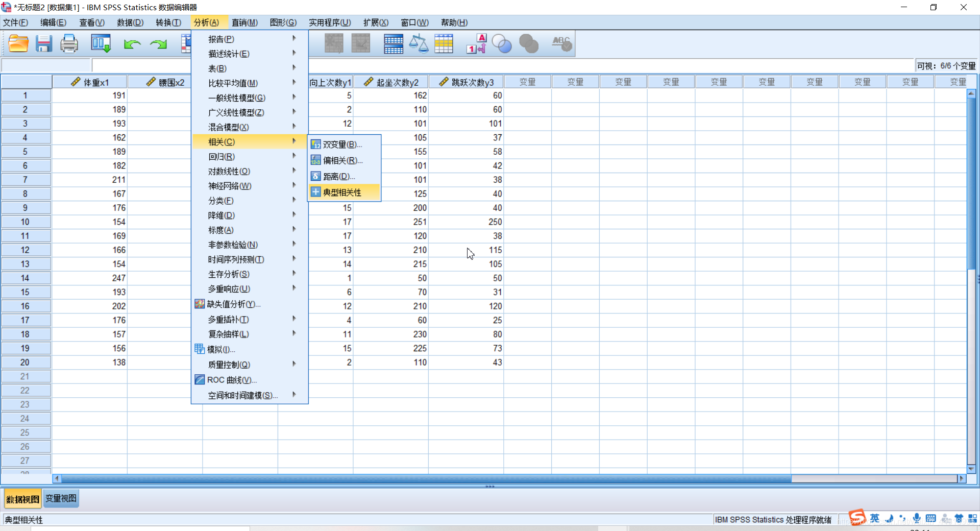Switch to the 数据视图 tab

[22, 499]
